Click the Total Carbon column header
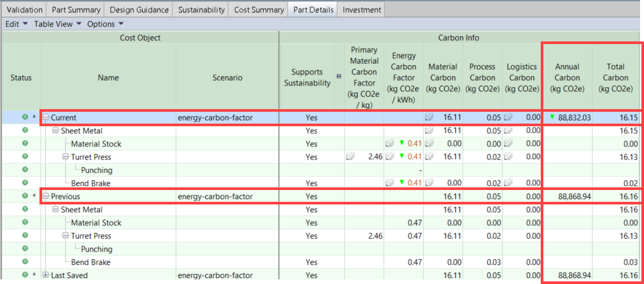The image size is (644, 284). click(x=616, y=78)
